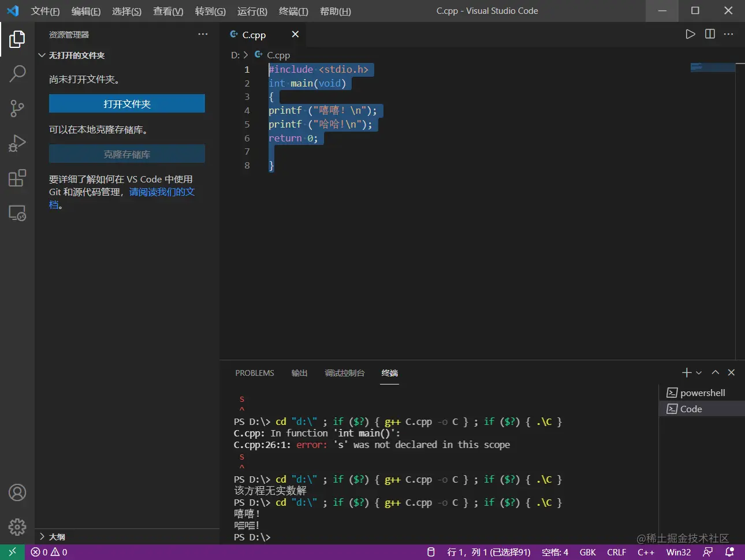Image resolution: width=745 pixels, height=560 pixels.
Task: Open the Manage gear settings icon
Action: (17, 527)
